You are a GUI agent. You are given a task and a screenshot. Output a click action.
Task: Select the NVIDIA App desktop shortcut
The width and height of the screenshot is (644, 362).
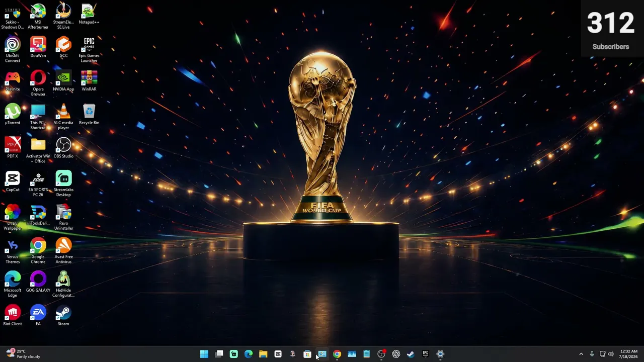coord(63,81)
